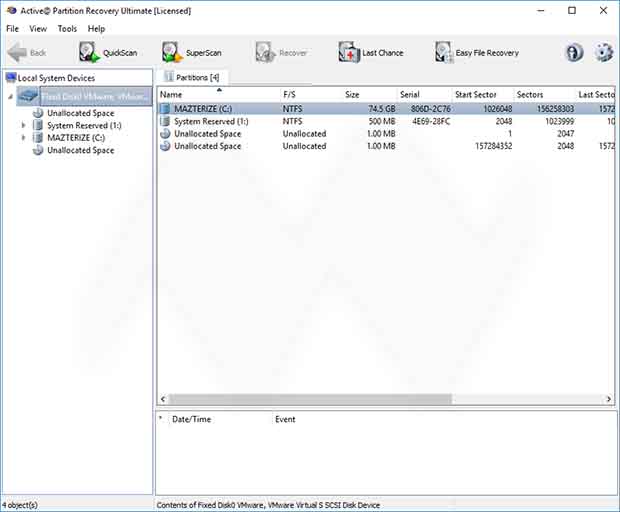The height and width of the screenshot is (512, 620).
Task: Click serial 4E69-28FC cell
Action: [431, 121]
